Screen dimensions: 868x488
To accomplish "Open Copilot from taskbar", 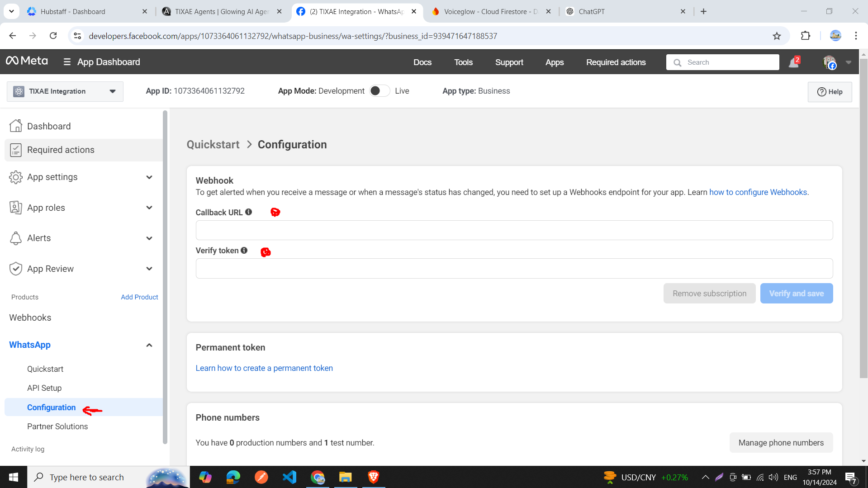I will pyautogui.click(x=205, y=477).
